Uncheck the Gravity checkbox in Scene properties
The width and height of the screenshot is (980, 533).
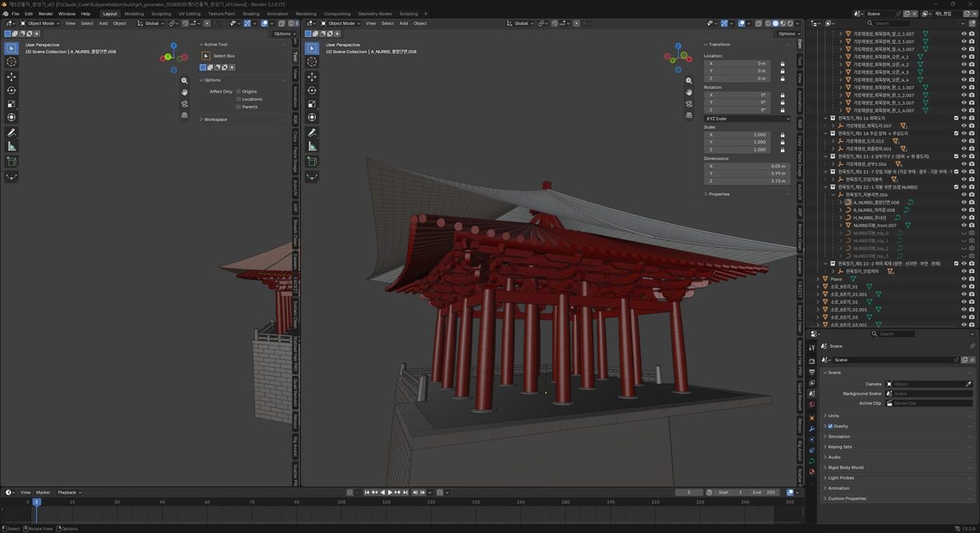point(830,426)
